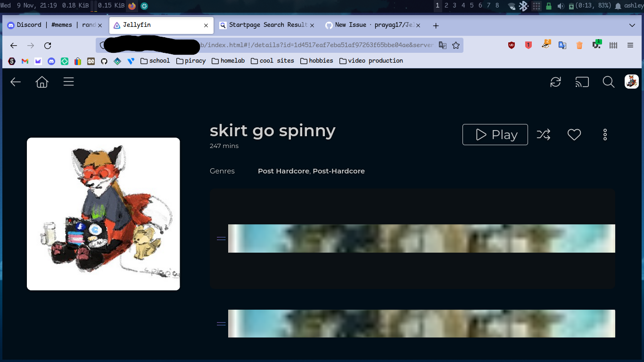Open the piracy bookmarks folder

tap(191, 60)
